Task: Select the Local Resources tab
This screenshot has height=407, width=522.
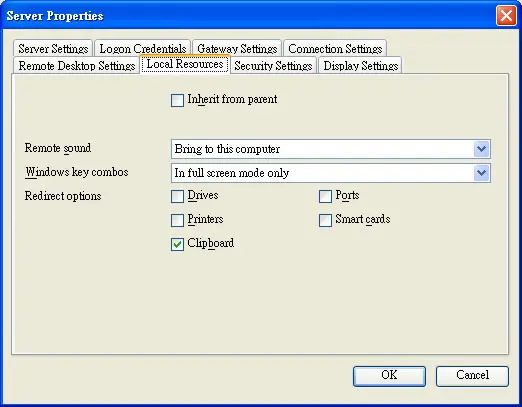Action: coord(185,64)
